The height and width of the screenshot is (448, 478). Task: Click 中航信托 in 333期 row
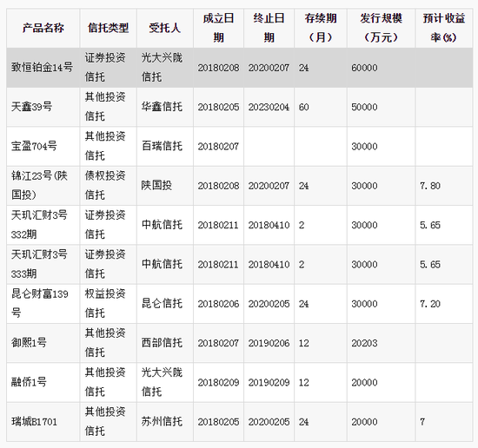tap(162, 264)
